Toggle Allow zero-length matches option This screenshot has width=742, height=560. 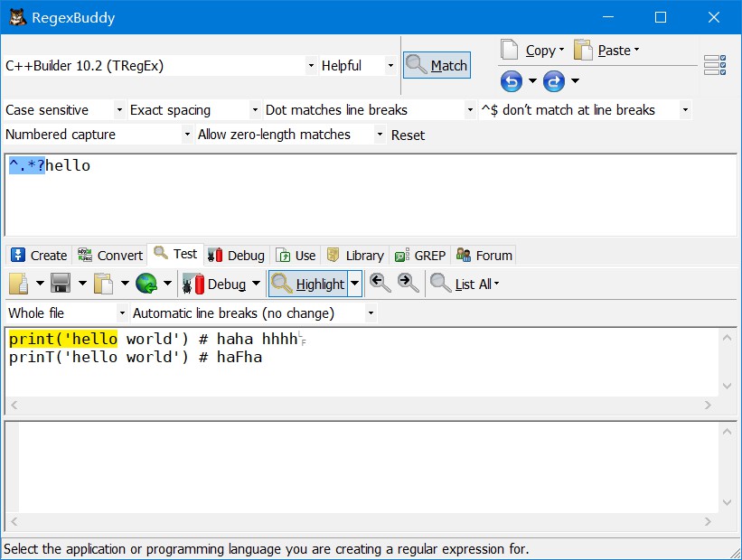[290, 135]
